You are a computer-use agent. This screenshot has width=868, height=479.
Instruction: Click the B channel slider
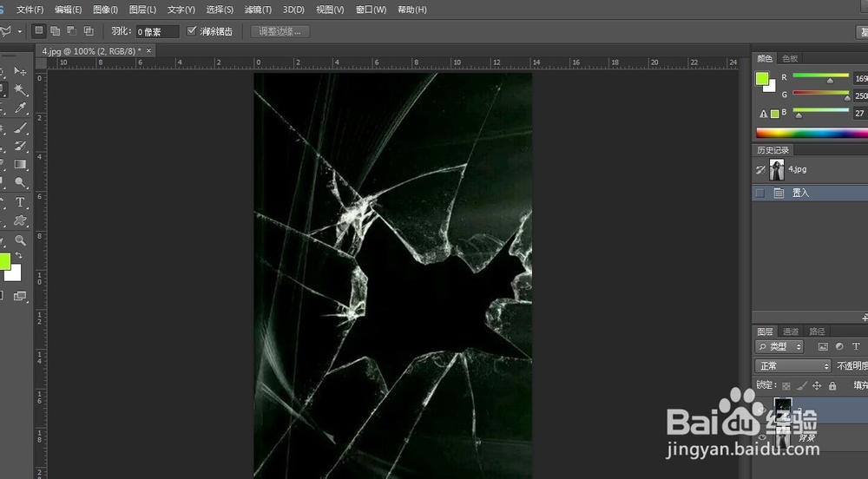(x=820, y=110)
